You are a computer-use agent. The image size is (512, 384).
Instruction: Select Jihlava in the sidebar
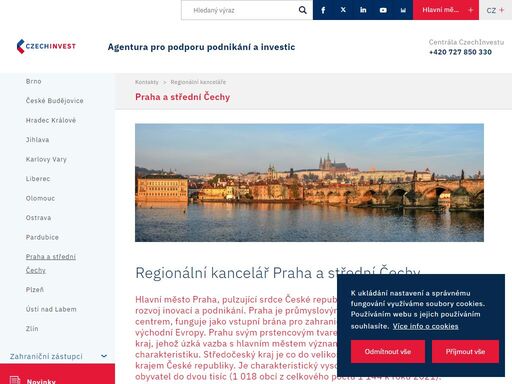37,140
